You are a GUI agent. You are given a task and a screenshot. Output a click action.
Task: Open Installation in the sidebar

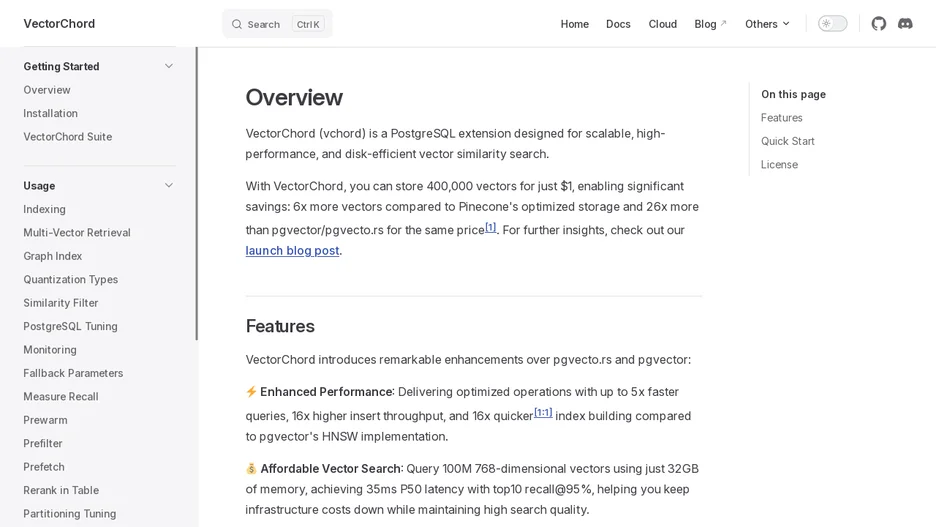[50, 113]
